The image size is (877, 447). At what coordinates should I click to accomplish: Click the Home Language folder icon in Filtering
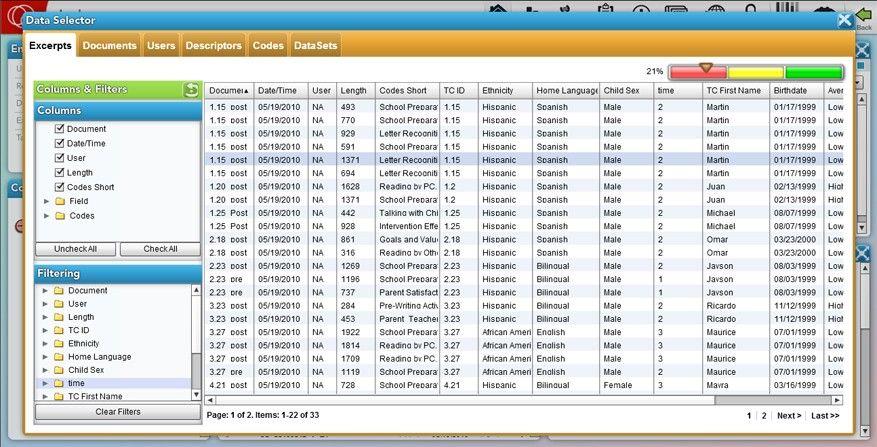59,356
